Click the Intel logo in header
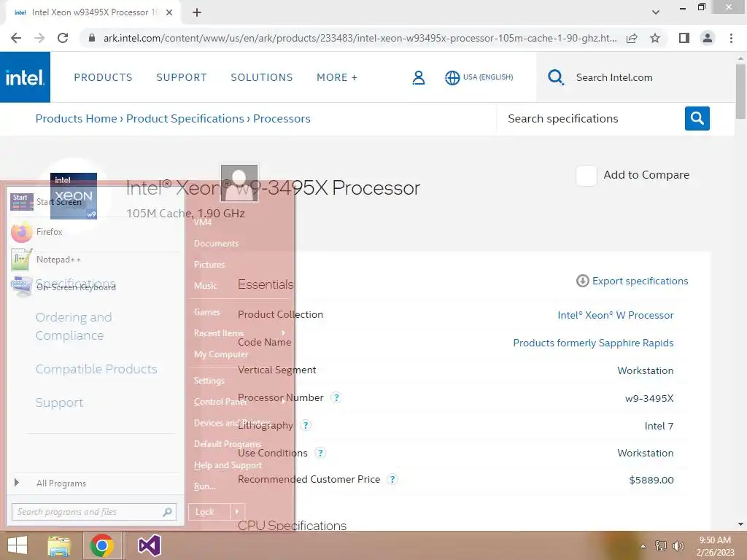 pyautogui.click(x=25, y=77)
